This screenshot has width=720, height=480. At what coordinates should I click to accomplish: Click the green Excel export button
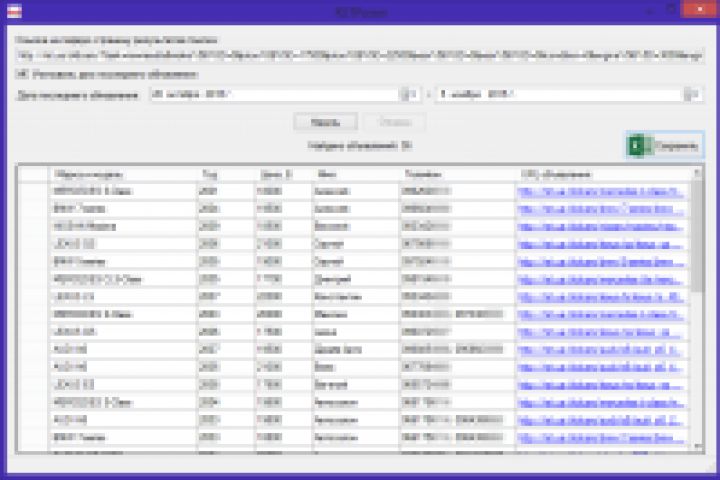665,146
